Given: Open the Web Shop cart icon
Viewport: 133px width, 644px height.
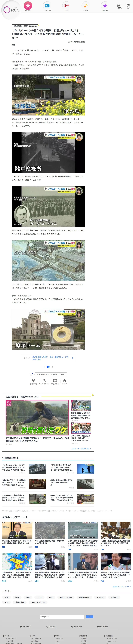Looking at the screenshot, I should pyautogui.click(x=128, y=7).
